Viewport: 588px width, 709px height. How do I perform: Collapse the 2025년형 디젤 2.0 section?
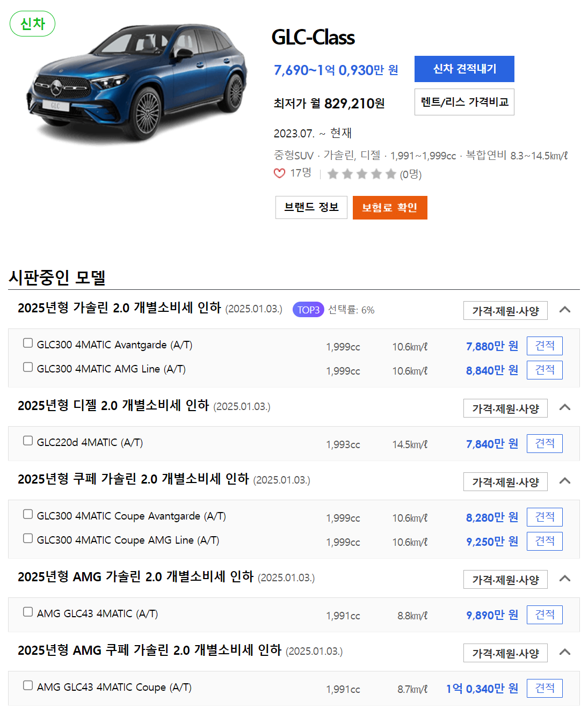pos(564,407)
